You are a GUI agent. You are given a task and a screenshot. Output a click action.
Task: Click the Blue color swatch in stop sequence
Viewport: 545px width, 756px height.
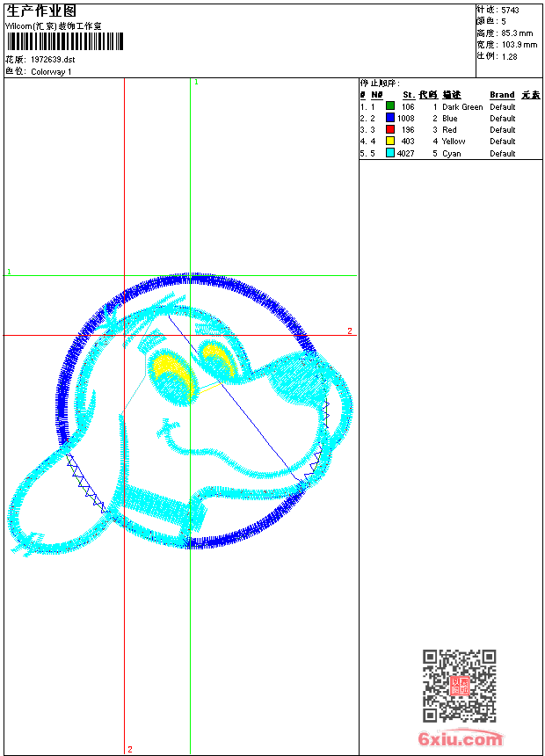pos(390,118)
